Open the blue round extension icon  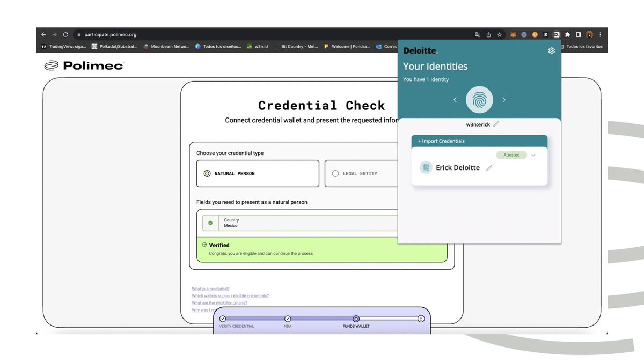pyautogui.click(x=524, y=34)
